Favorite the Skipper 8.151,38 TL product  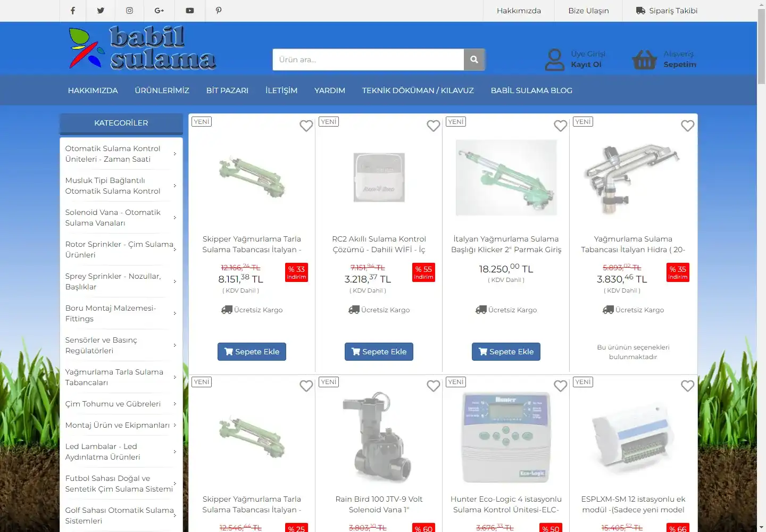(306, 126)
